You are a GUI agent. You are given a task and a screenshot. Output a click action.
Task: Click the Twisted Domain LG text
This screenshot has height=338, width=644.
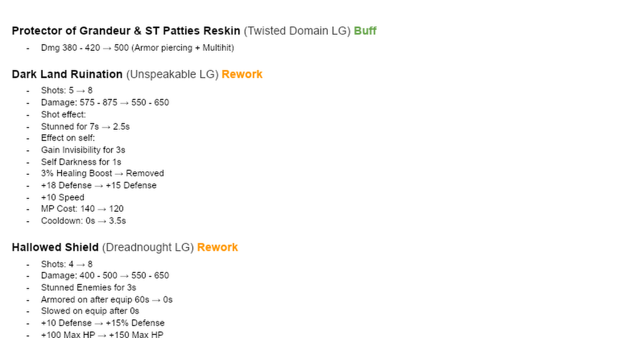[297, 31]
